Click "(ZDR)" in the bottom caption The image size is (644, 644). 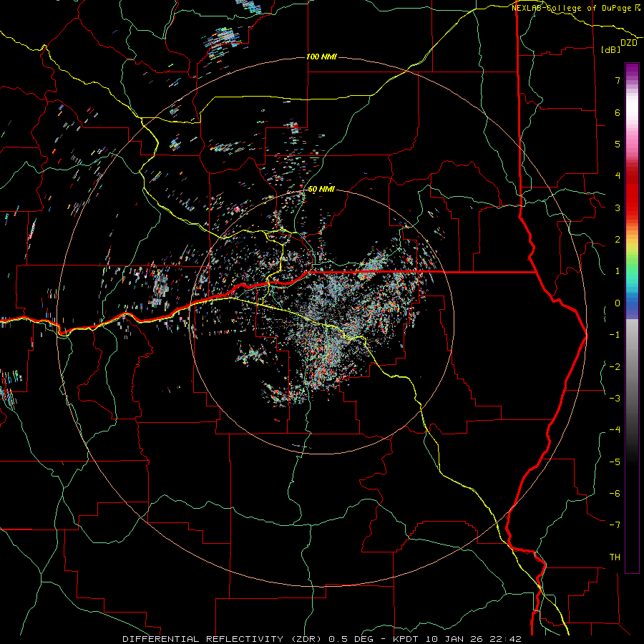[x=308, y=639]
